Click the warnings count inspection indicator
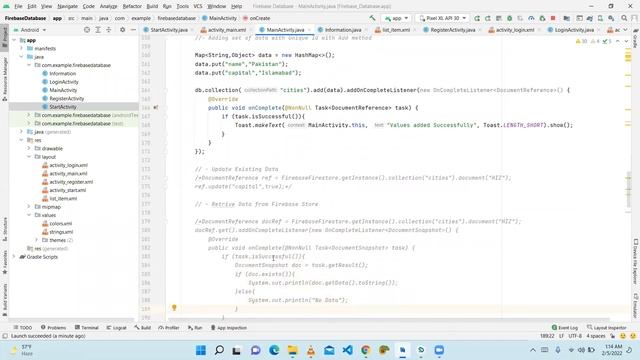The image size is (640, 360). (581, 41)
